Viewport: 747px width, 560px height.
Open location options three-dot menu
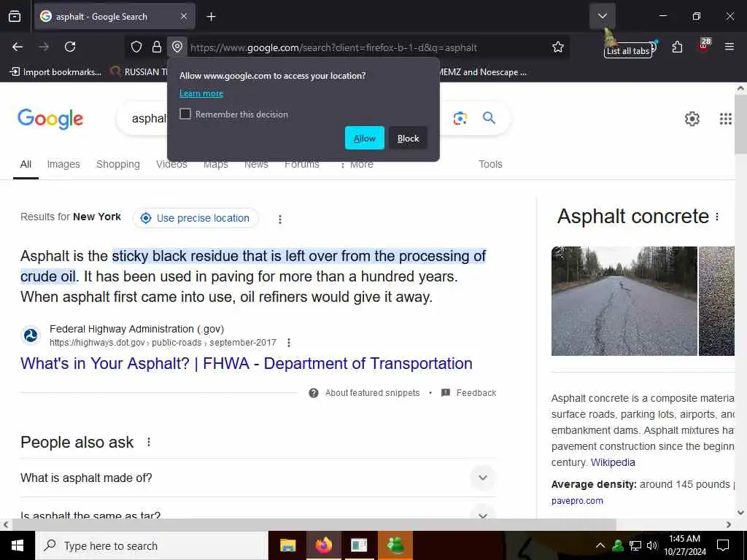[x=280, y=219]
